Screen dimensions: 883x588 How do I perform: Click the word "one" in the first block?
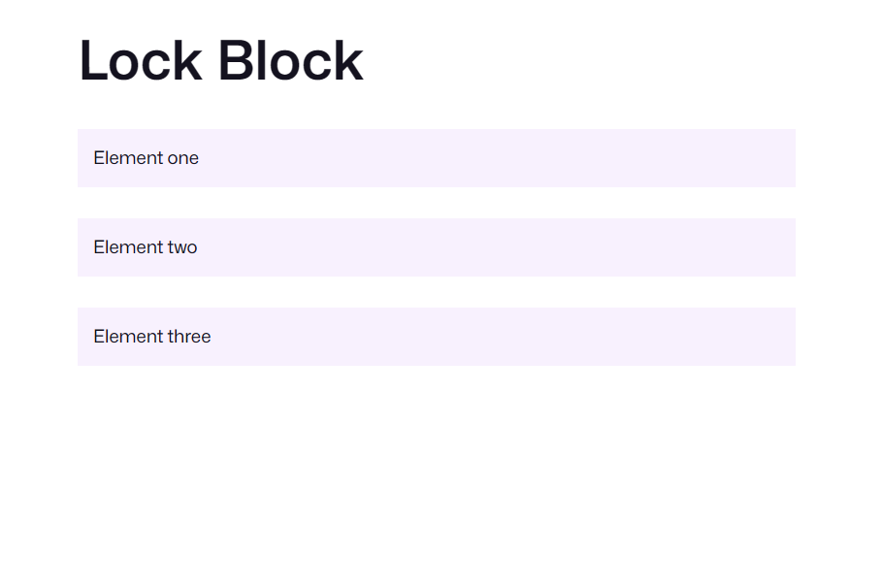point(182,158)
